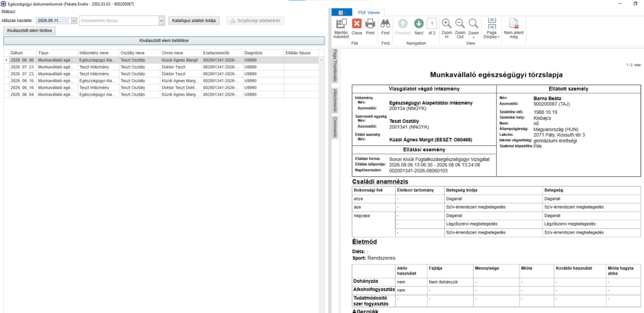This screenshot has height=313, width=644.
Task: Click patient name Barna Beáta in PDF
Action: (547, 98)
